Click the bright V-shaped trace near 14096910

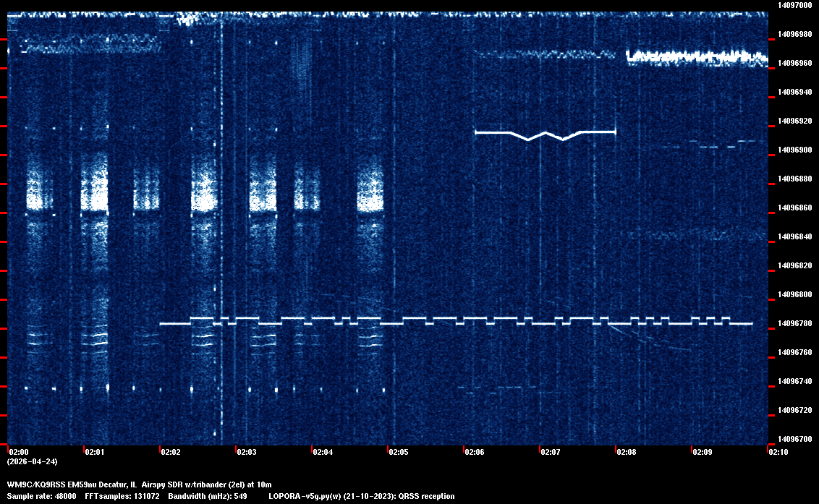[x=546, y=134]
